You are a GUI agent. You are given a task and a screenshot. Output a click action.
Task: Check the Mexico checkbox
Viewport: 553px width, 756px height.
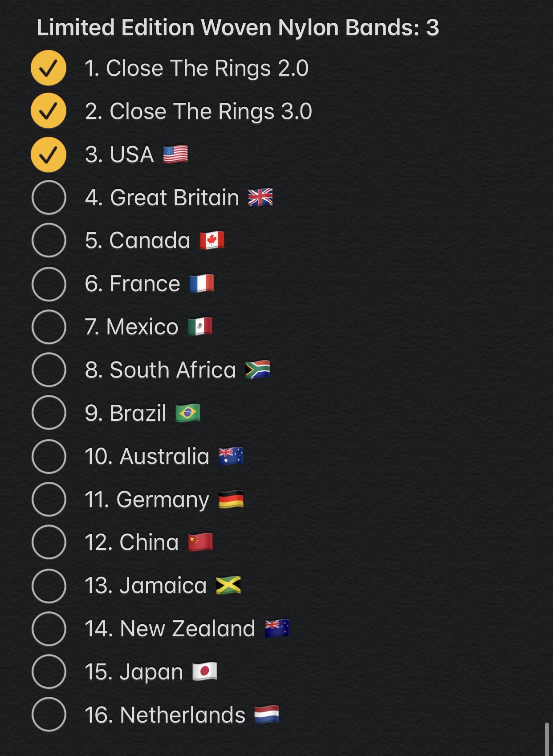pos(49,327)
